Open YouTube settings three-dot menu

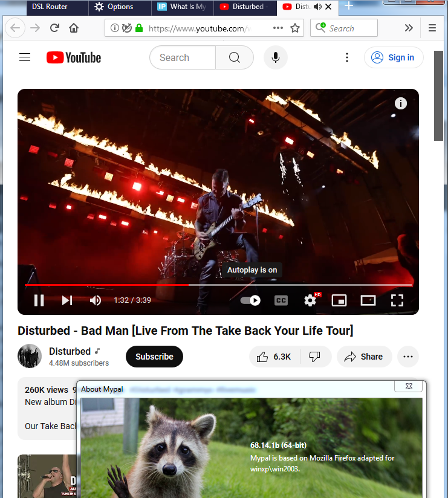(347, 57)
